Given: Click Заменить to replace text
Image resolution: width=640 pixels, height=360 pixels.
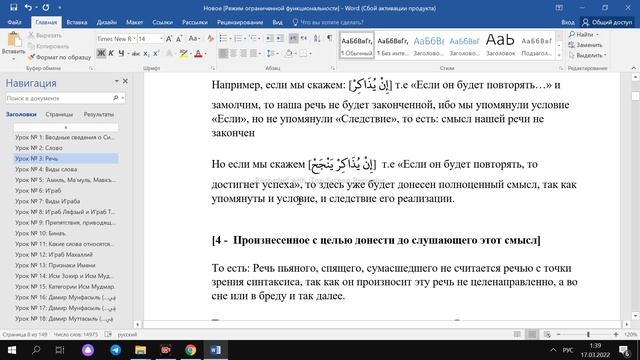Looking at the screenshot, I should [585, 45].
